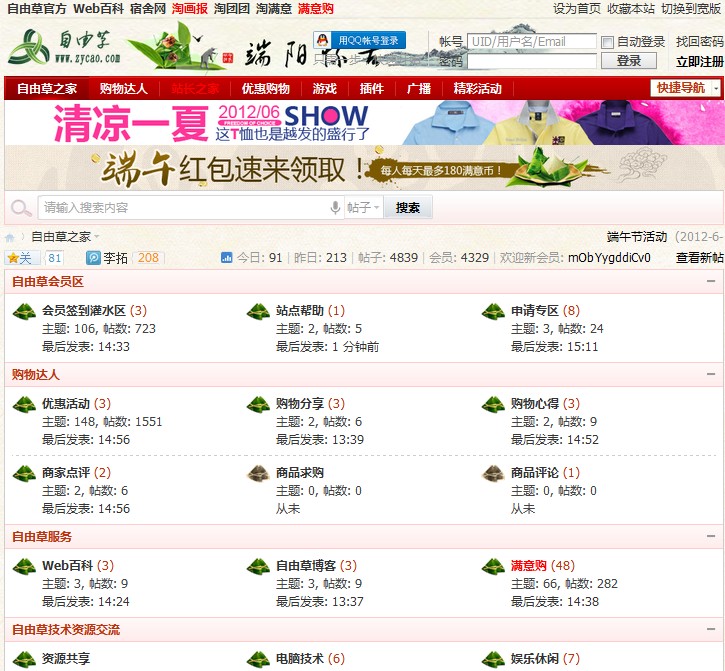Screen dimensions: 725x671
Task: Collapse the 自由草技术资源交流 section
Action: click(x=711, y=629)
